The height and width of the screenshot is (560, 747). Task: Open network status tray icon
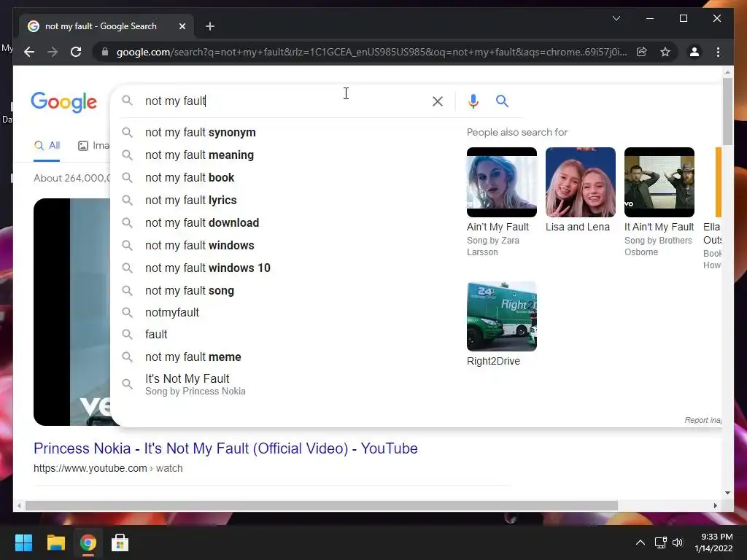(x=660, y=542)
